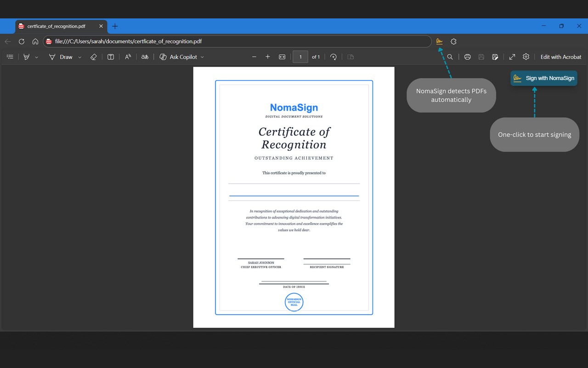The height and width of the screenshot is (368, 588).
Task: Expand the Ask Copilot dropdown arrow
Action: point(202,57)
